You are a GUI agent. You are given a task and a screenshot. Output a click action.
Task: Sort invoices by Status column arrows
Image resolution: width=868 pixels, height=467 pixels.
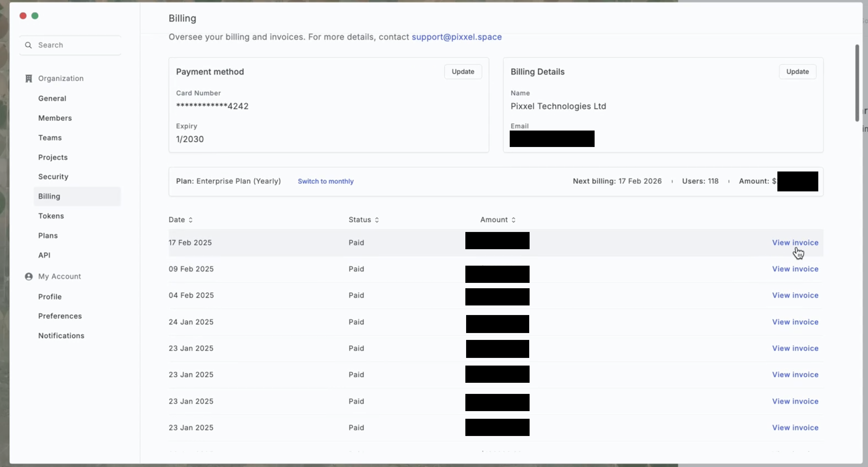(x=377, y=220)
